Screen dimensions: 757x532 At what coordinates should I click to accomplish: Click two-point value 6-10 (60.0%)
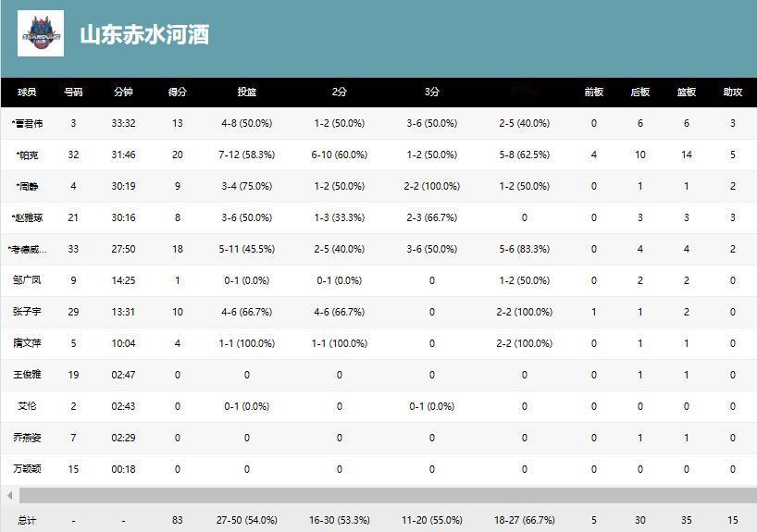point(340,155)
